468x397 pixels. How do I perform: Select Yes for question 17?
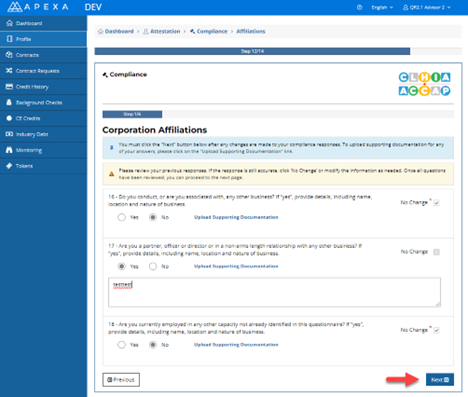click(122, 266)
